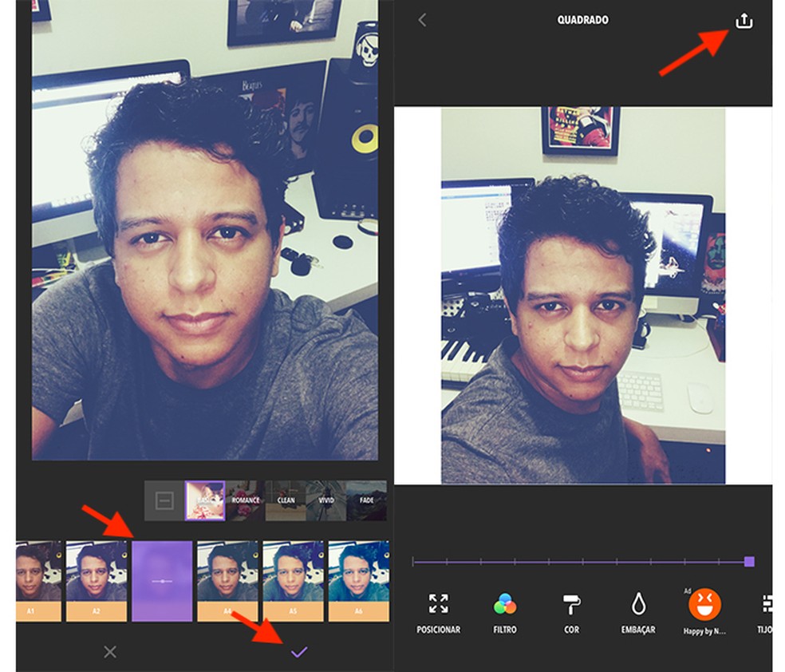Cancel filter selection with the X button
Image resolution: width=785 pixels, height=672 pixels.
coord(108,652)
